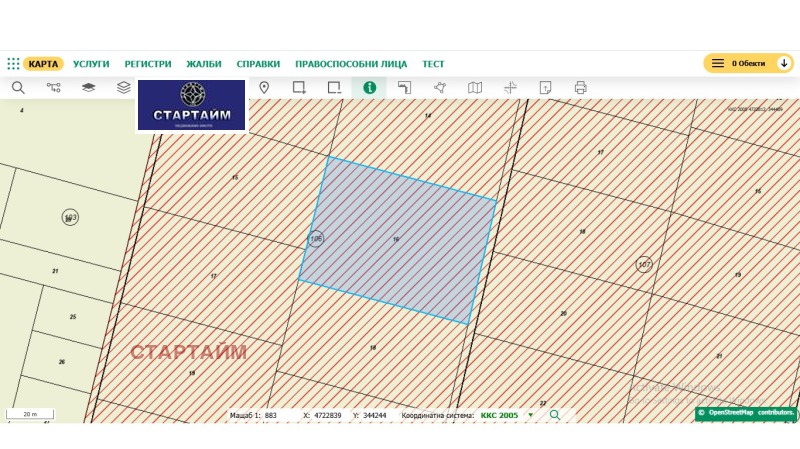Select the location pin tool
Screen dimensions: 800x449
coord(264,88)
